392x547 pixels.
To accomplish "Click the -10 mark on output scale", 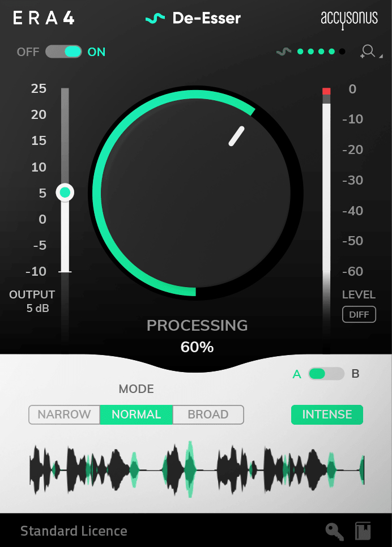I will (x=36, y=271).
